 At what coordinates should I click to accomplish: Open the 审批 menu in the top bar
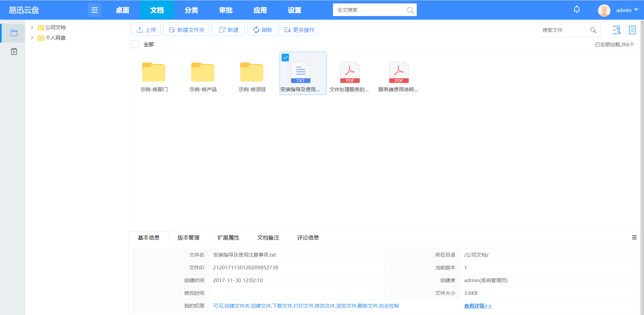click(225, 10)
